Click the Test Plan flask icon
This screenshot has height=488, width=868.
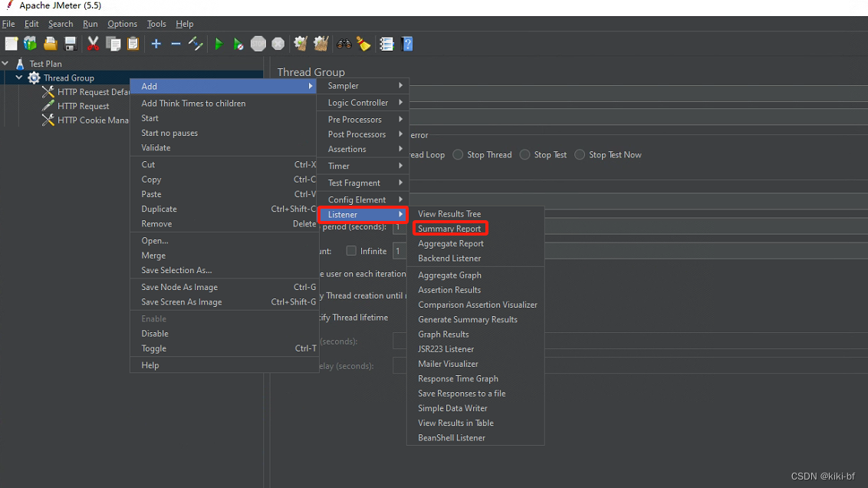click(x=20, y=64)
